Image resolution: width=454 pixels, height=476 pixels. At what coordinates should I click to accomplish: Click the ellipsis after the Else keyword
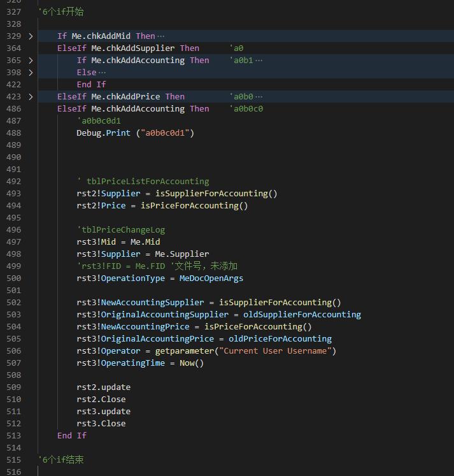tap(103, 73)
